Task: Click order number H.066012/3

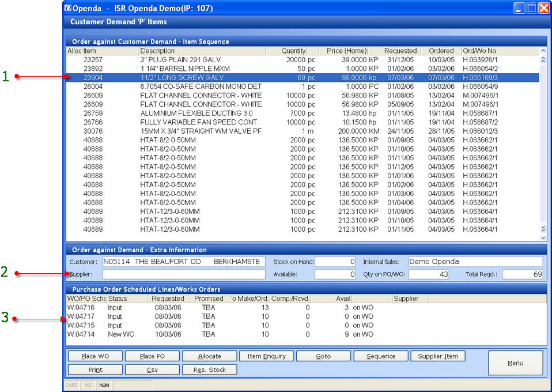Action: [480, 131]
